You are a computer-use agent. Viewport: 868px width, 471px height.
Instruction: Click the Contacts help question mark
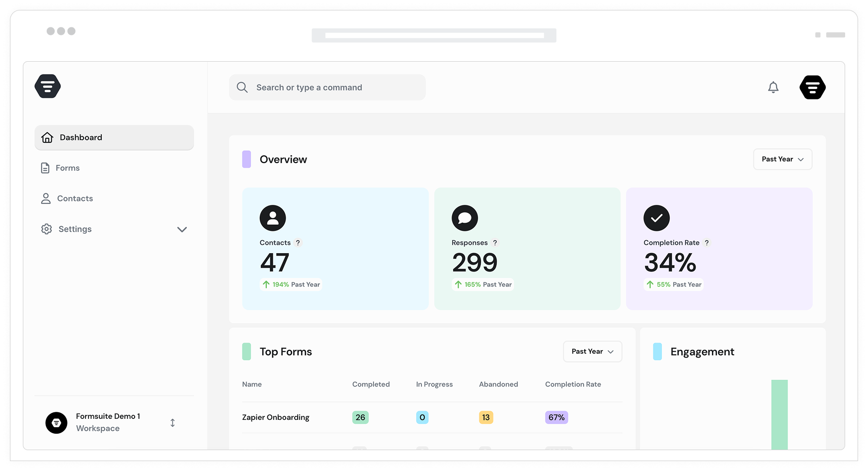298,243
